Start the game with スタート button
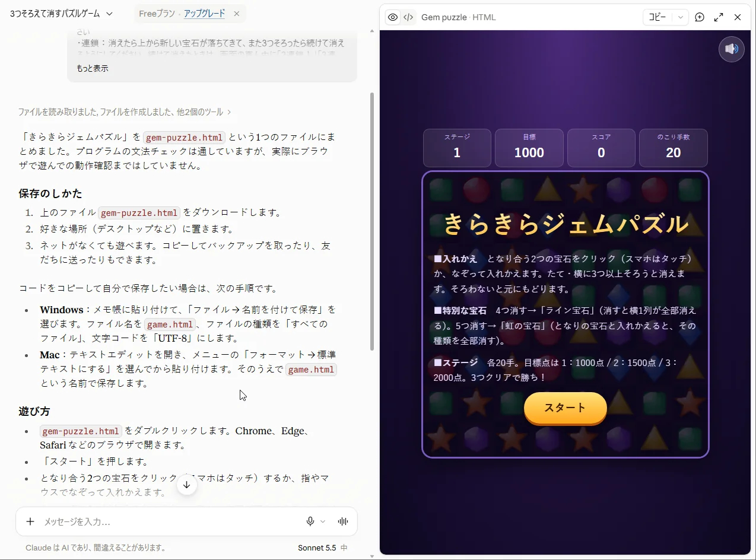The image size is (756, 560). tap(566, 408)
